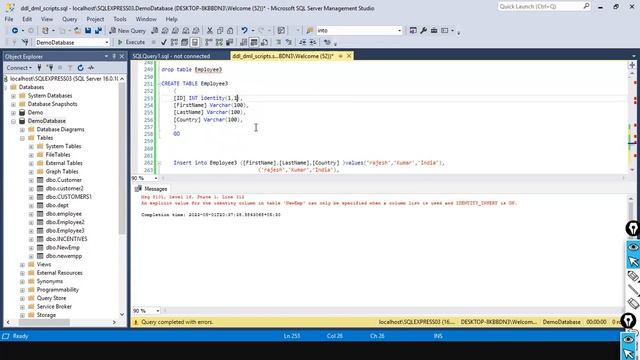
Task: Click the Open File folder icon
Action: pyautogui.click(x=77, y=31)
